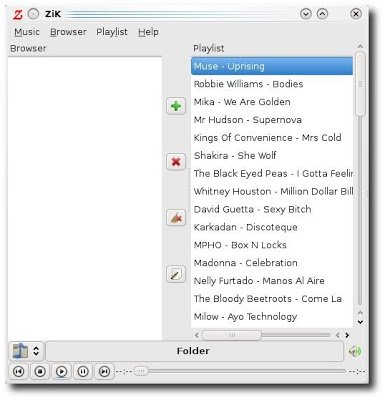The height and width of the screenshot is (400, 385).
Task: Click the Folder button
Action: point(194,351)
